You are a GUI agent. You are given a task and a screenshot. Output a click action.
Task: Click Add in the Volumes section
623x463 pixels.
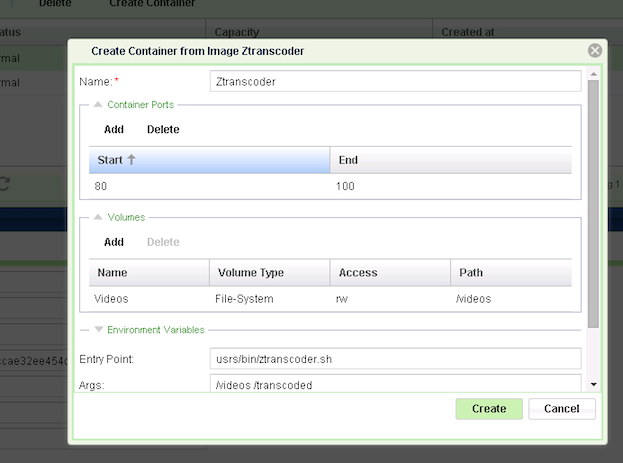(114, 242)
